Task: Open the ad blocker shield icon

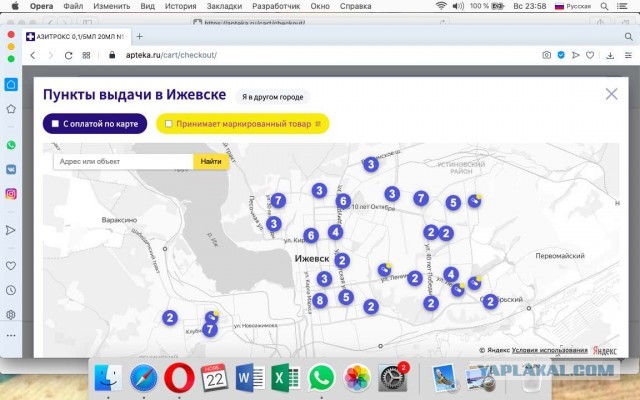Action: pos(561,55)
